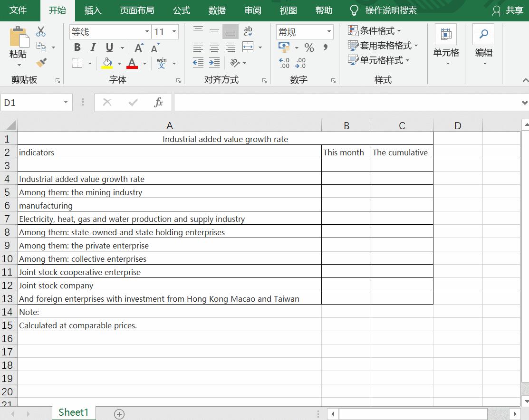Click the red font color swatch
Image resolution: width=529 pixels, height=420 pixels.
pos(132,63)
